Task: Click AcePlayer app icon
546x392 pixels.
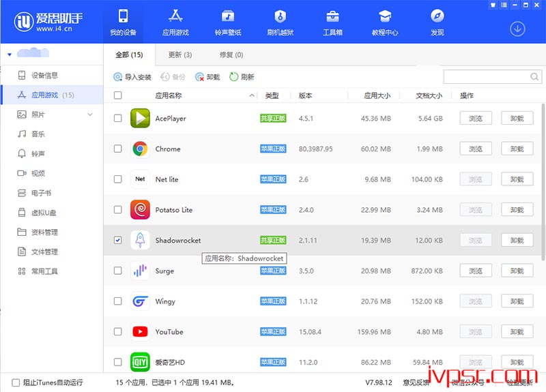Action: tap(140, 118)
